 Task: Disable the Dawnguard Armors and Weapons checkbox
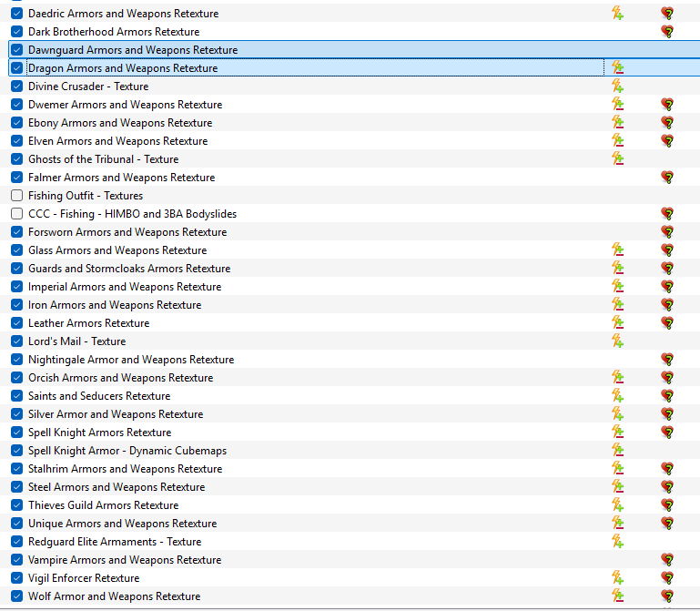tap(17, 50)
